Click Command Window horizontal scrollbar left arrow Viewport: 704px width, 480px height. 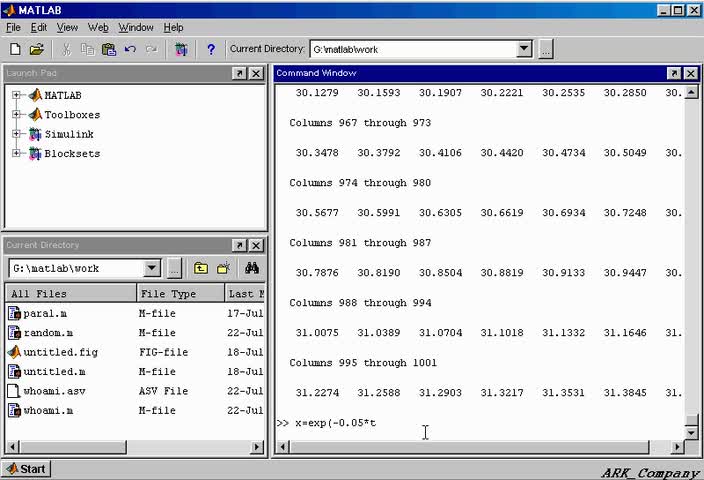point(282,447)
